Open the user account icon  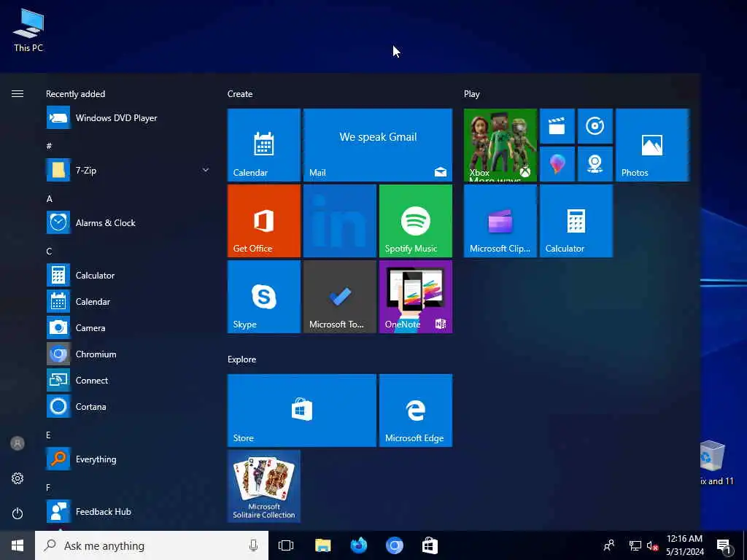[x=18, y=443]
